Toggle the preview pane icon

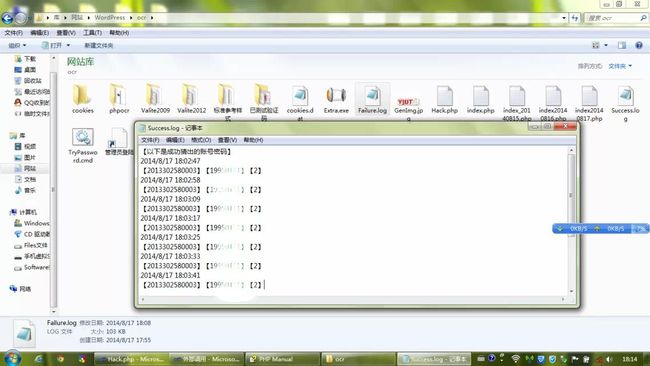(x=622, y=45)
